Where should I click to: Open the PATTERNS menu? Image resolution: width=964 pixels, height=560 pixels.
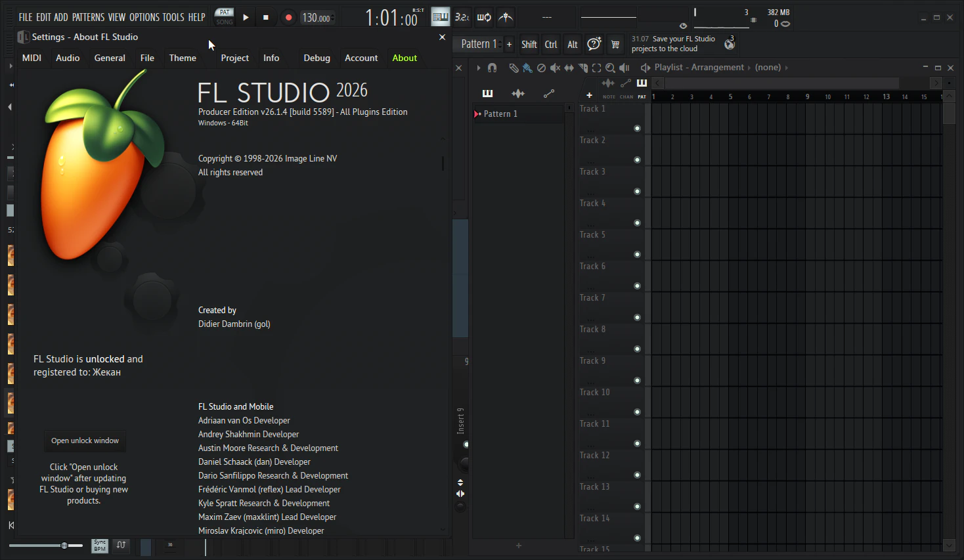click(x=88, y=17)
